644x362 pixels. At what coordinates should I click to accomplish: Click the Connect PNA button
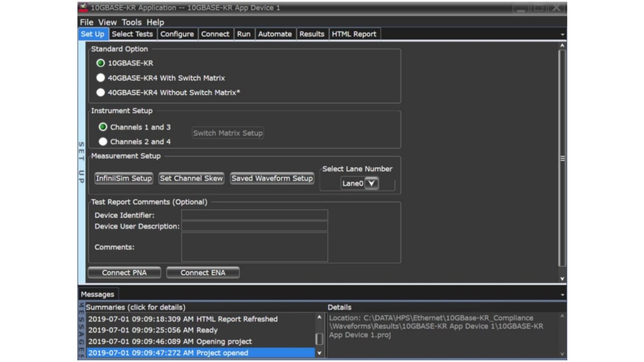coord(124,273)
